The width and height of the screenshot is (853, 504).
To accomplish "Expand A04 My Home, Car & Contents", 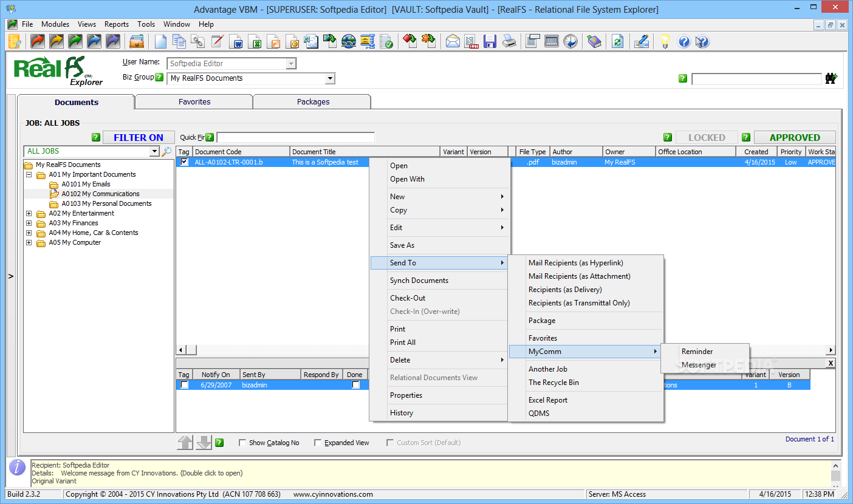I will (29, 233).
